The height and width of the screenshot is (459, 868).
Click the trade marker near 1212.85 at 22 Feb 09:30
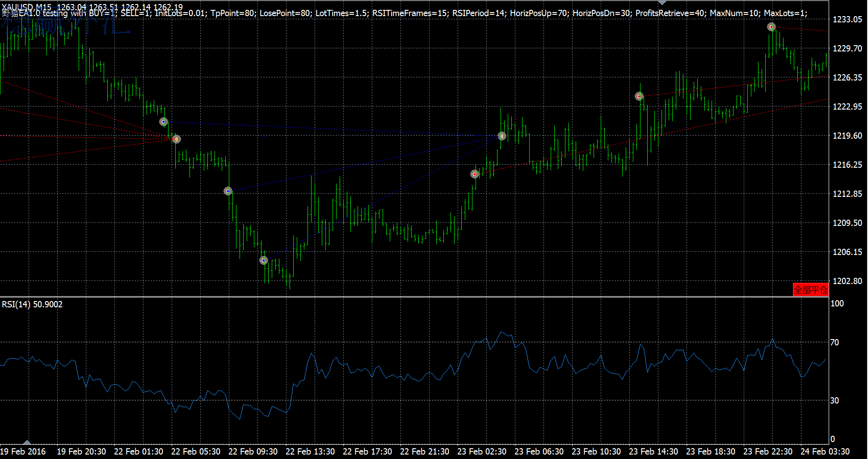(x=228, y=191)
